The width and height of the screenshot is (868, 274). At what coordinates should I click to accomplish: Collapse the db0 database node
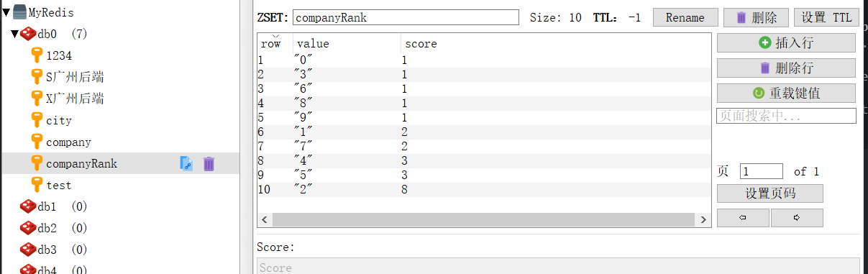[x=15, y=34]
